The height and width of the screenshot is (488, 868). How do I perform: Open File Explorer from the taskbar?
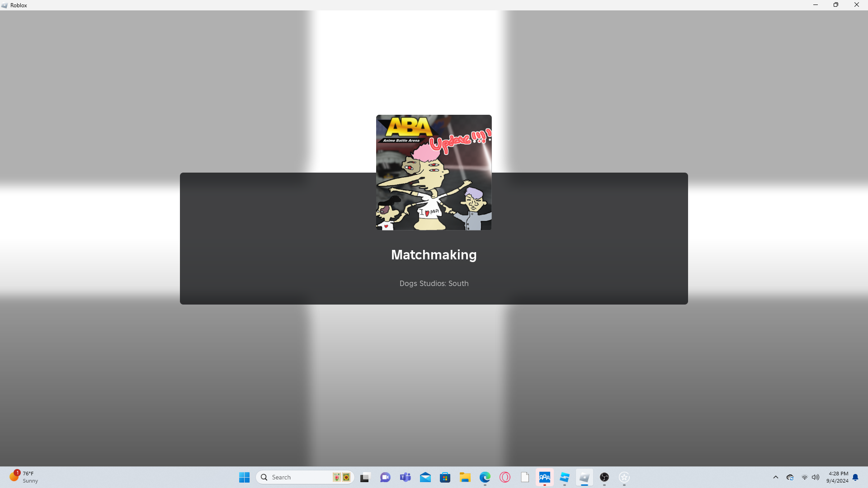(x=465, y=477)
